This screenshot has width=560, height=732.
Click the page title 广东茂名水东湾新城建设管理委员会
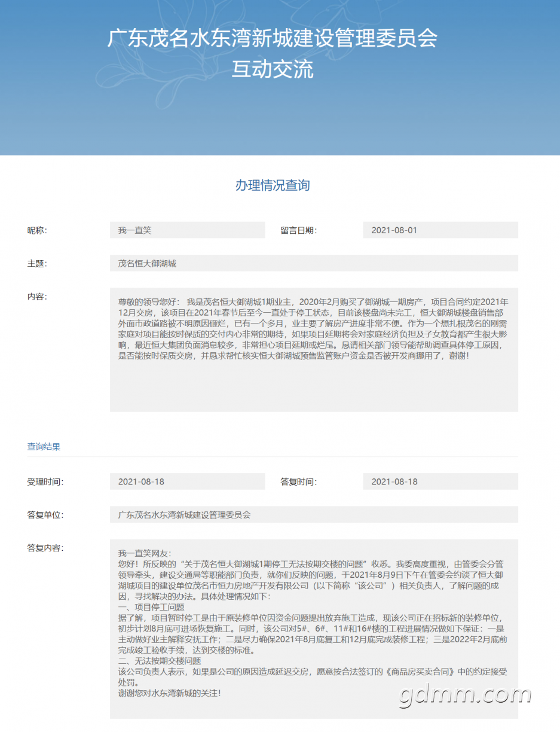click(273, 38)
